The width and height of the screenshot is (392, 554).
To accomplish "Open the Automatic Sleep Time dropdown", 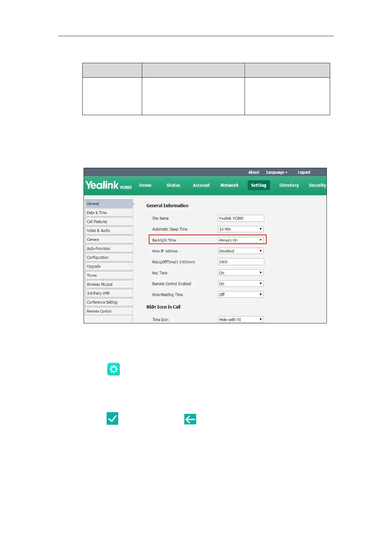I will click(x=241, y=229).
